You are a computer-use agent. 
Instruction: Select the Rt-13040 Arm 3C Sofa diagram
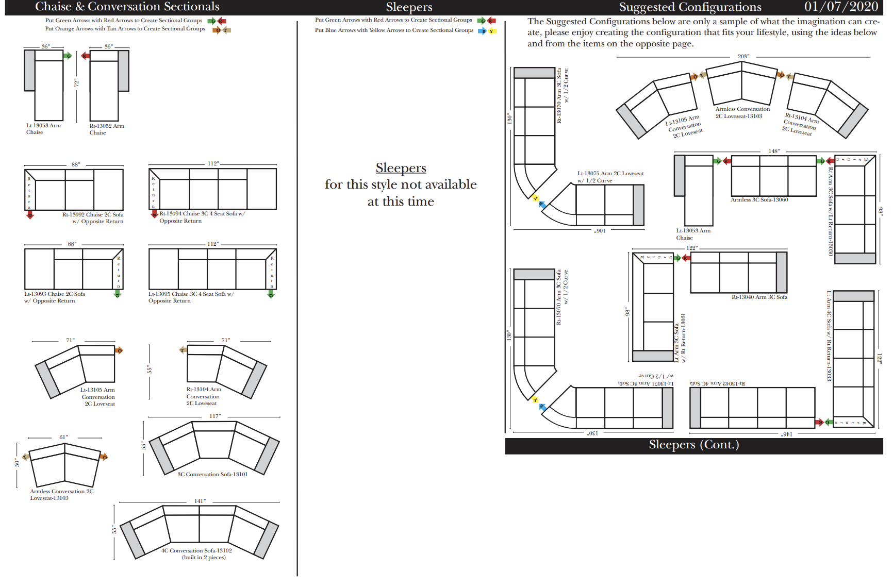738,272
